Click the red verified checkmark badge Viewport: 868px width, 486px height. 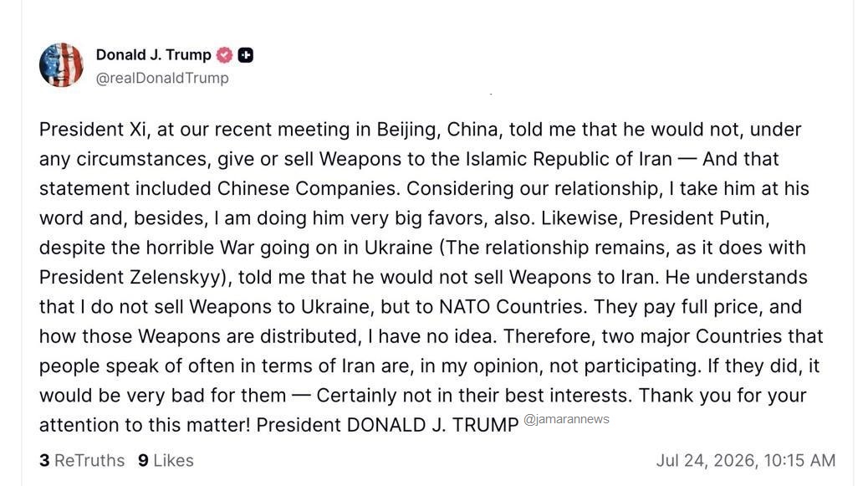point(224,55)
